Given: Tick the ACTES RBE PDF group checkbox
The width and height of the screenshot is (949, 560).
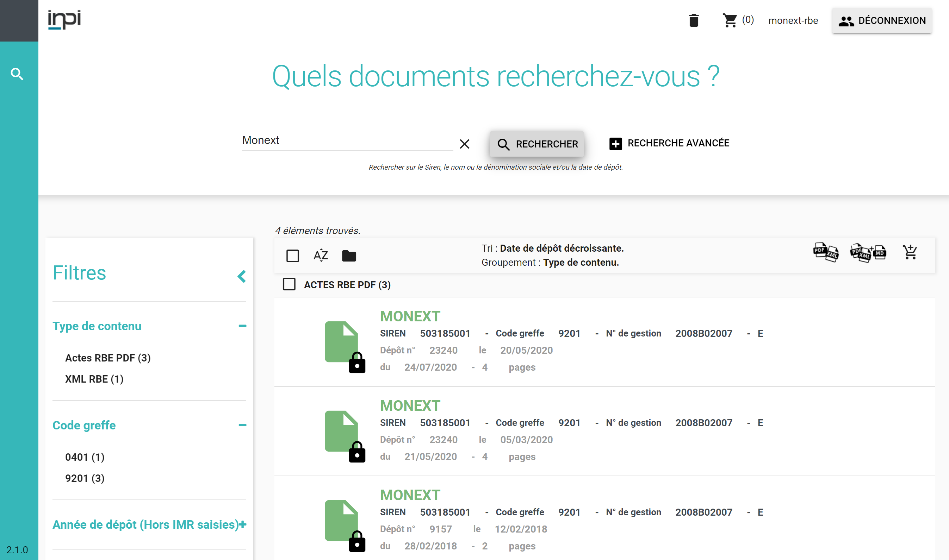Looking at the screenshot, I should point(289,284).
